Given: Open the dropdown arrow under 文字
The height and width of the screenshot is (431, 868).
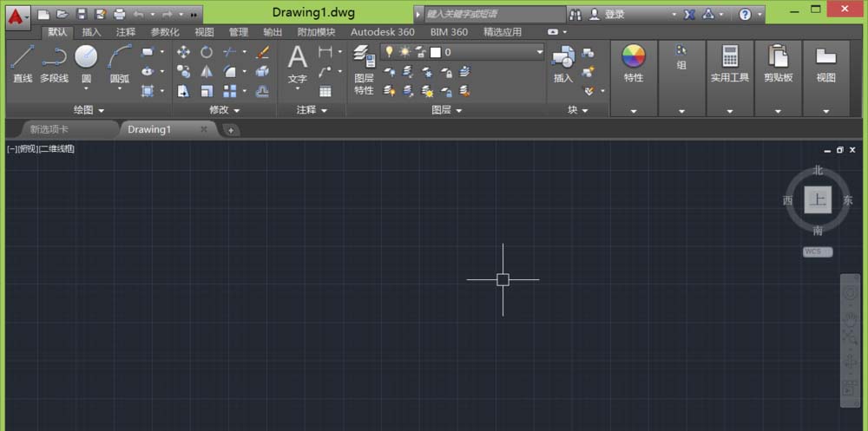Looking at the screenshot, I should (297, 88).
